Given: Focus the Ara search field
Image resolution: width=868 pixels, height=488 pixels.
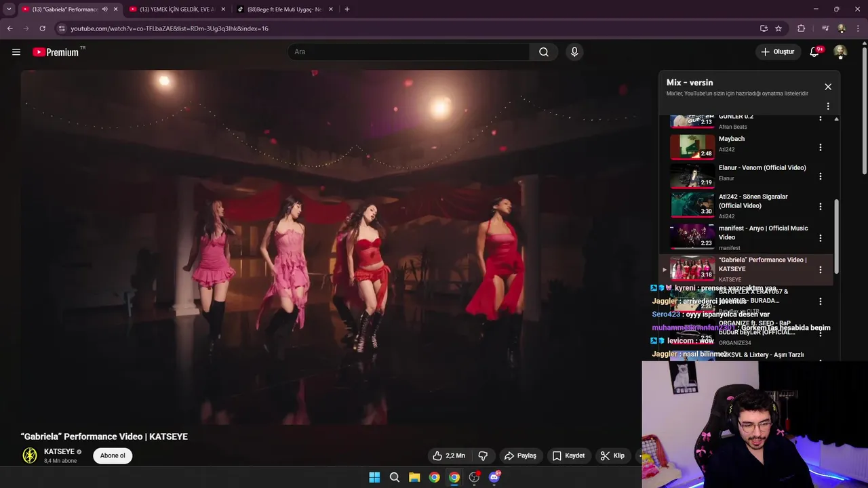Looking at the screenshot, I should coord(408,52).
